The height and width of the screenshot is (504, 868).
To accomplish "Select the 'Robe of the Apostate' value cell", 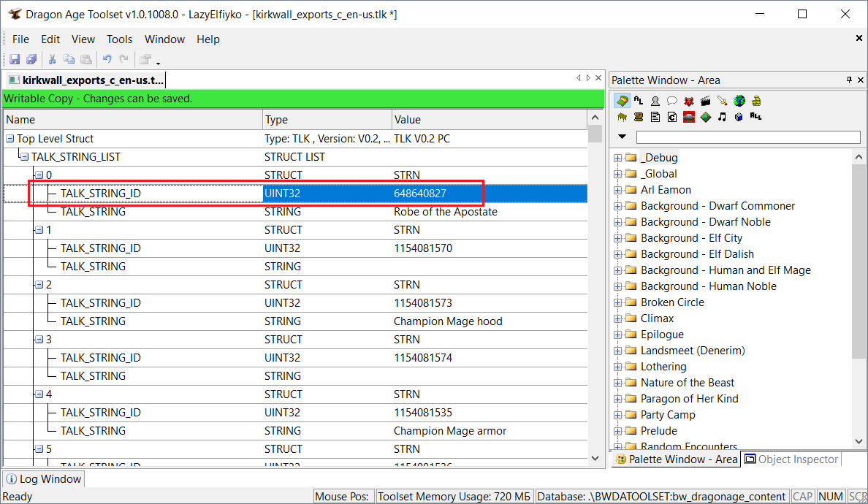I will [x=490, y=212].
